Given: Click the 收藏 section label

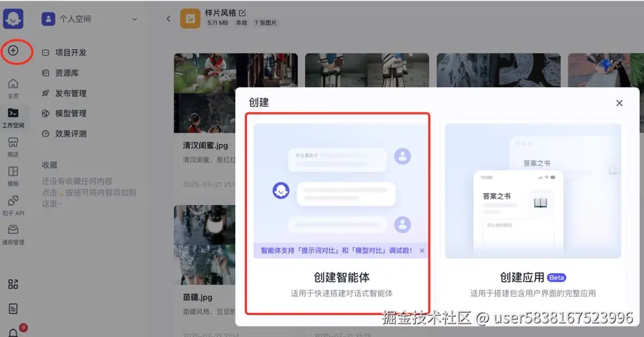Looking at the screenshot, I should coord(49,165).
